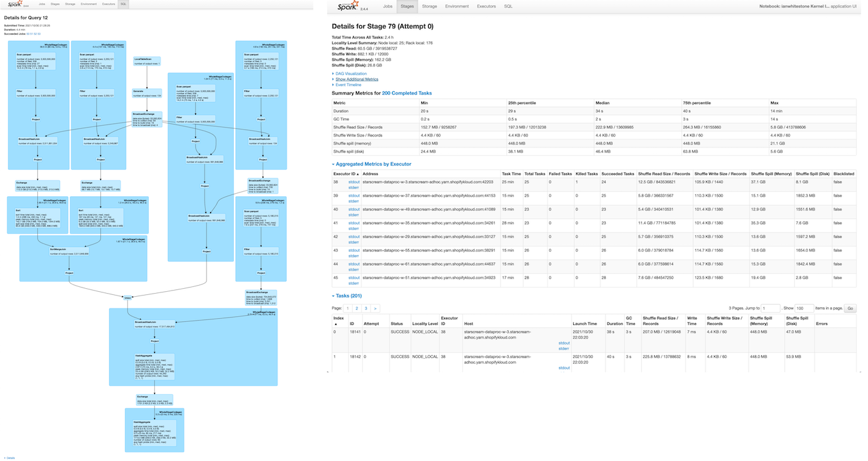Collapse the Aggregated Metrics by Executor section
The width and height of the screenshot is (868, 461).
tap(373, 164)
